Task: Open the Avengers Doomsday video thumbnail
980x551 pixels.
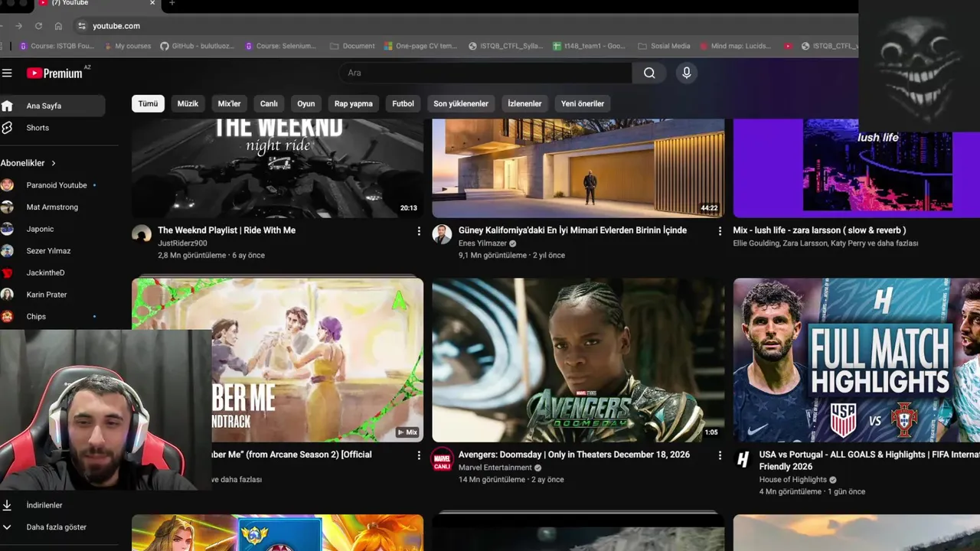Action: coord(578,360)
